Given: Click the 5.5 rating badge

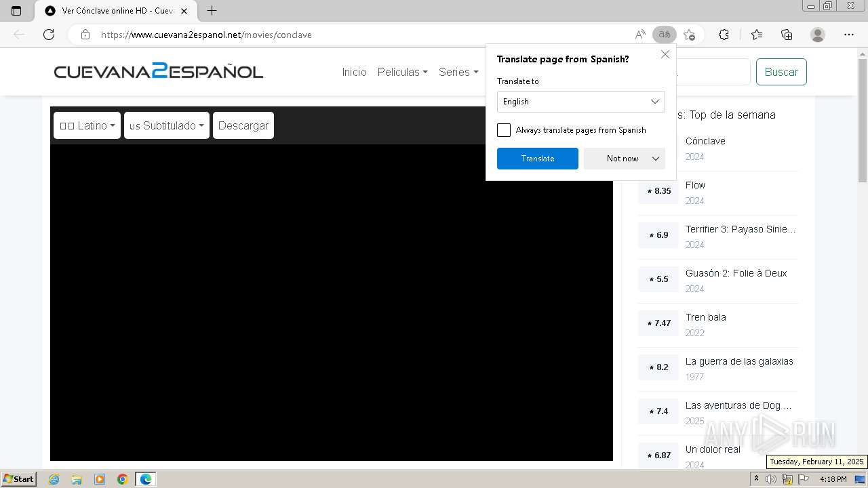Looking at the screenshot, I should [658, 279].
